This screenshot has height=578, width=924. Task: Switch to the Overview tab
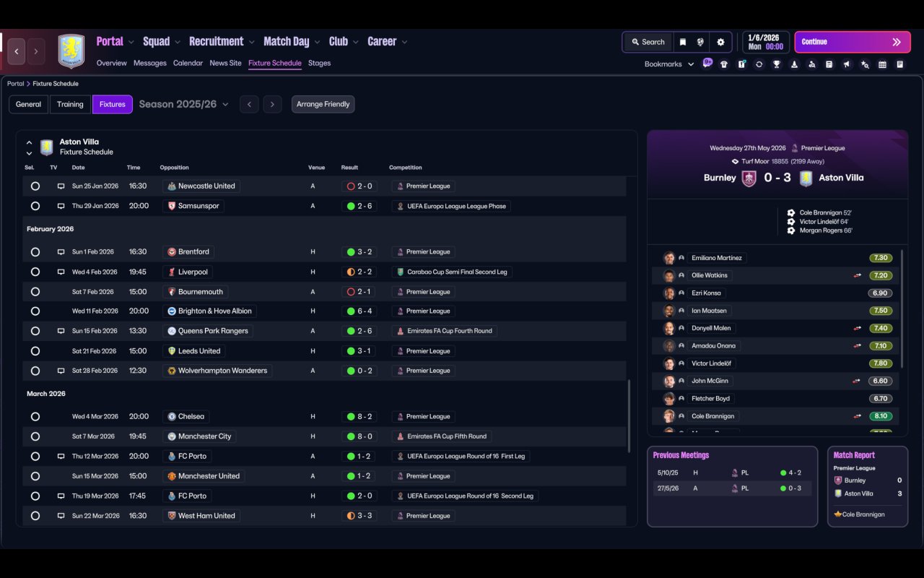click(112, 63)
